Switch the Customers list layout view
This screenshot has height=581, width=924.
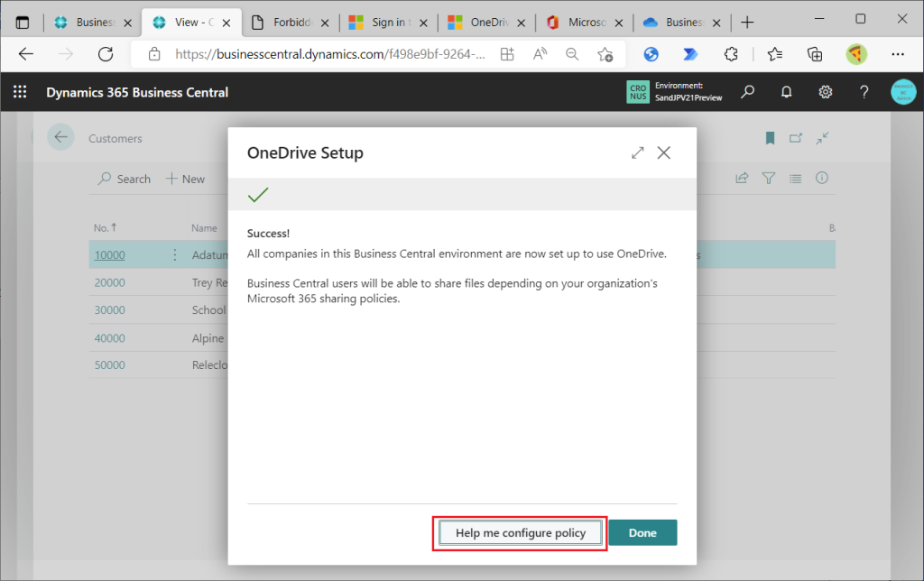(x=796, y=178)
